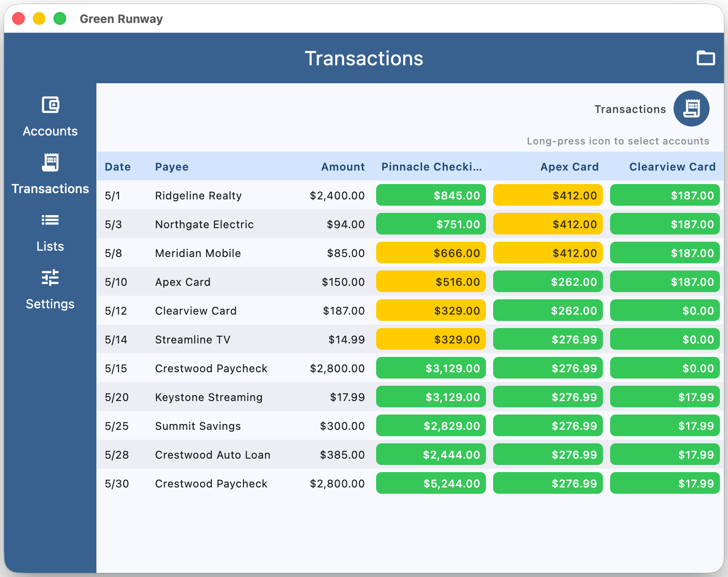The width and height of the screenshot is (728, 577).
Task: Open the truncated Pinnacle Checking column header
Action: click(431, 167)
